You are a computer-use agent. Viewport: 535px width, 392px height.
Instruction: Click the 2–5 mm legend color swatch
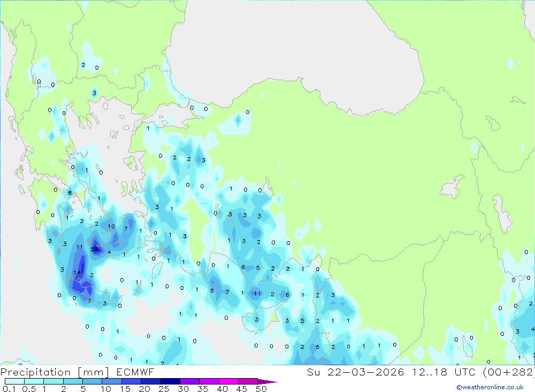(x=73, y=381)
